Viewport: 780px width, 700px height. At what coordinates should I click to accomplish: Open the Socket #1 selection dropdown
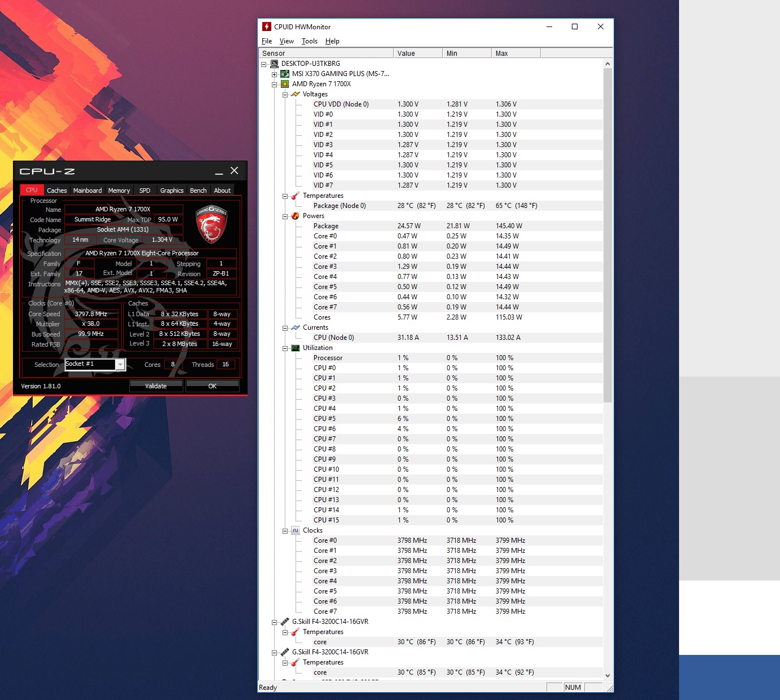tap(120, 365)
